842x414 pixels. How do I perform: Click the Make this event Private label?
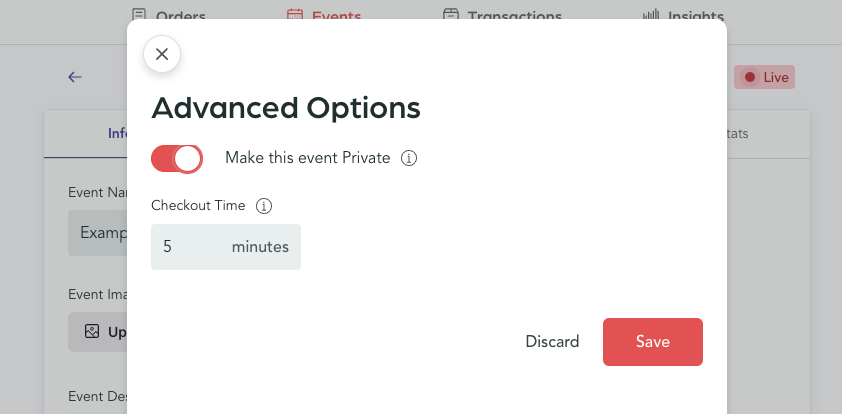pyautogui.click(x=307, y=158)
